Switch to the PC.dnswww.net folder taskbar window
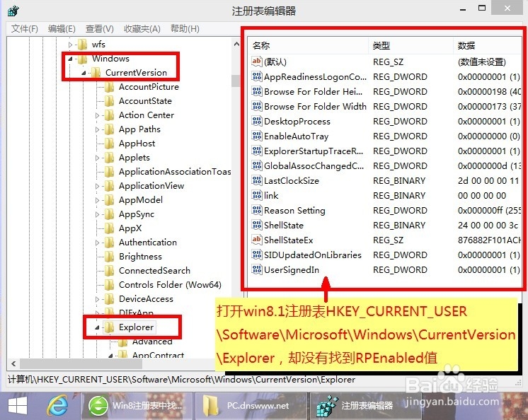The height and width of the screenshot is (420, 528). click(251, 406)
